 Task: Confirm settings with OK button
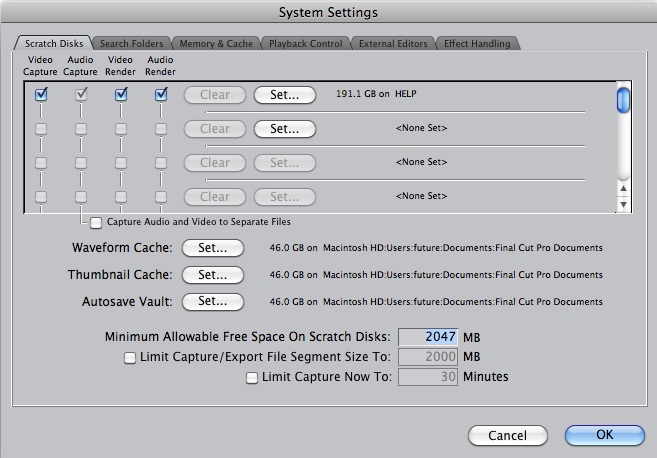pos(605,435)
